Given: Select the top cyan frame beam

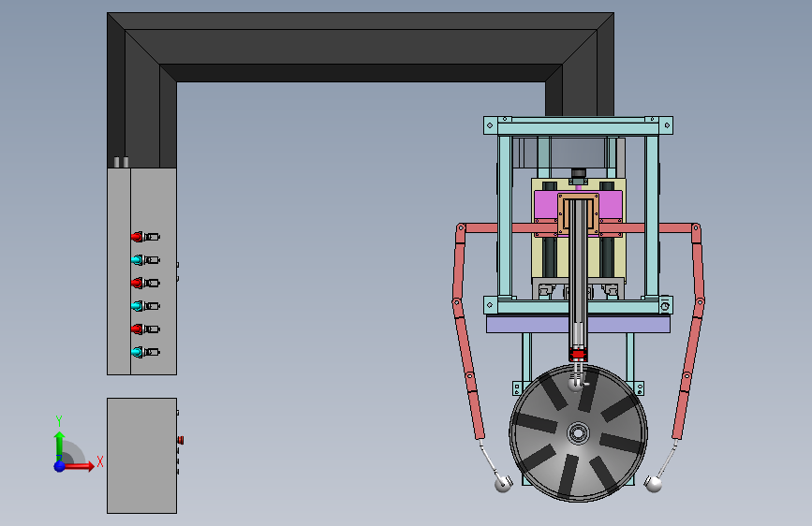Looking at the screenshot, I should pyautogui.click(x=578, y=128).
